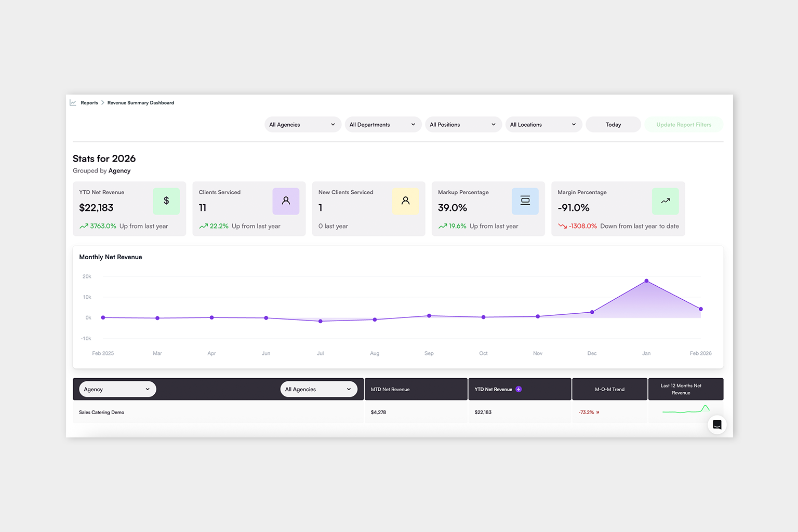Click the Monthly Net Revenue chart title
Viewport: 798px width, 532px height.
coord(111,257)
